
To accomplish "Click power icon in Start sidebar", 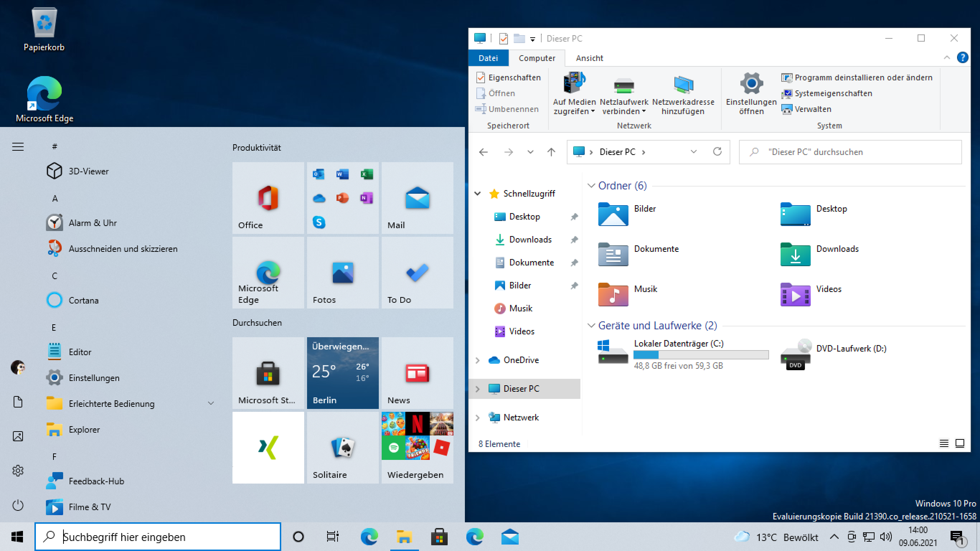I will [18, 505].
